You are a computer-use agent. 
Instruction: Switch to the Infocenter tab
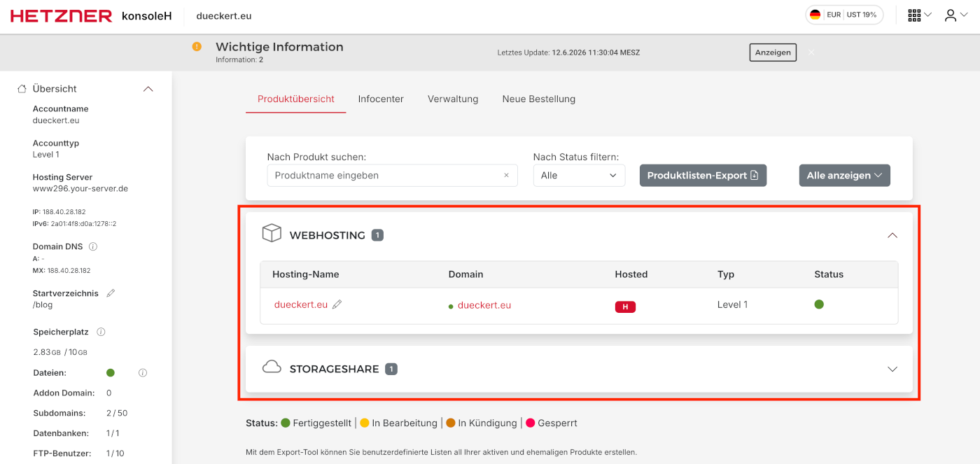pyautogui.click(x=381, y=99)
